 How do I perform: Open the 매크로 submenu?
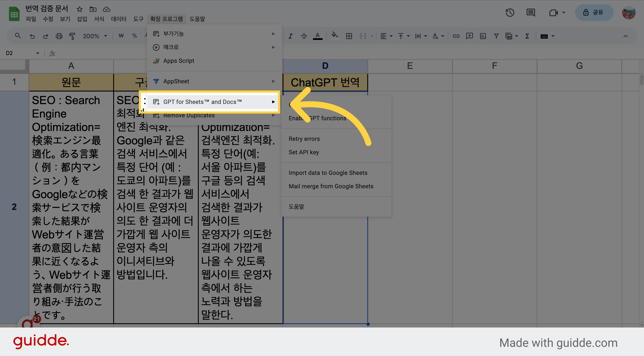(x=214, y=47)
